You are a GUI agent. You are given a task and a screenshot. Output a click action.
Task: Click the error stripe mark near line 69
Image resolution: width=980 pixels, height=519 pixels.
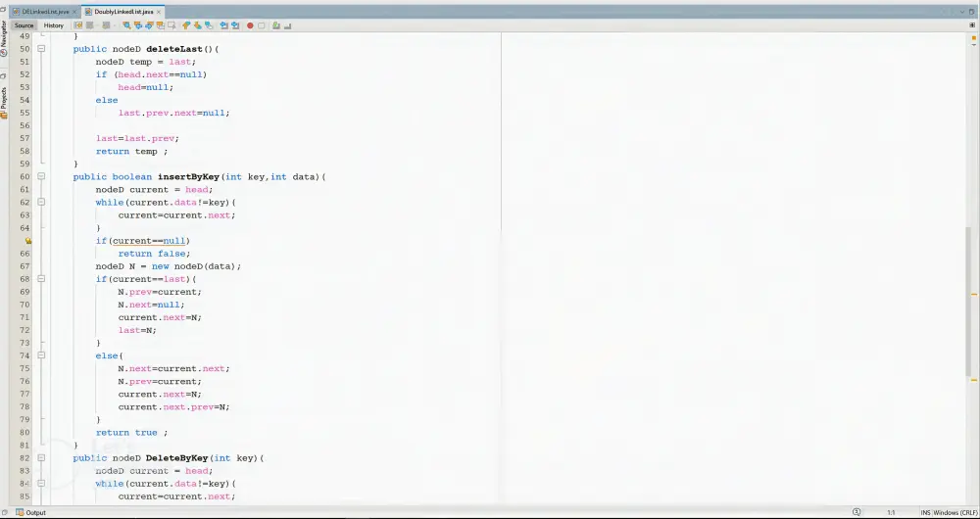[974, 294]
